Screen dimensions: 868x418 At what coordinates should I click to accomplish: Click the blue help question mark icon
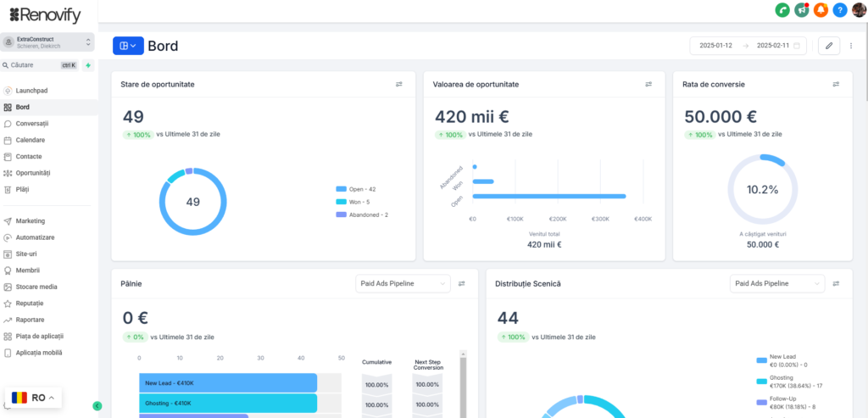(x=840, y=10)
